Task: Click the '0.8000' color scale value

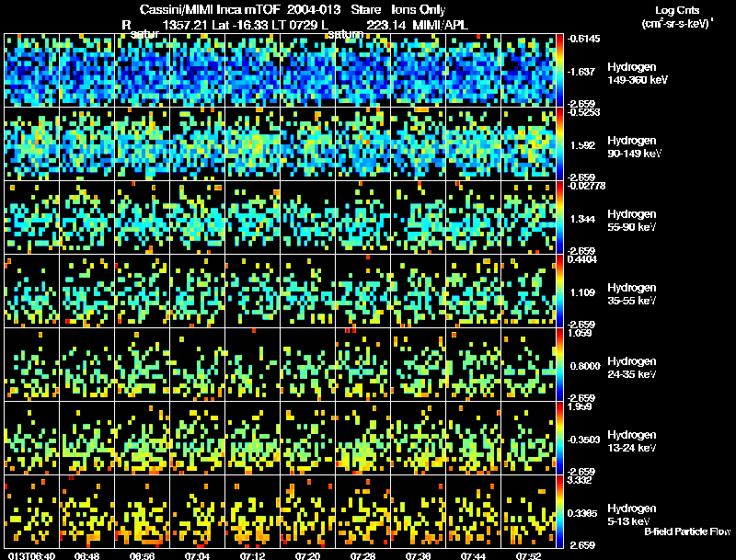Action: [585, 366]
